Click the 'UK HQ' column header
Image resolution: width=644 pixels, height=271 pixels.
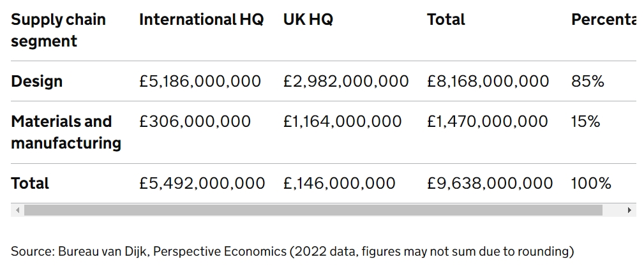tap(308, 19)
